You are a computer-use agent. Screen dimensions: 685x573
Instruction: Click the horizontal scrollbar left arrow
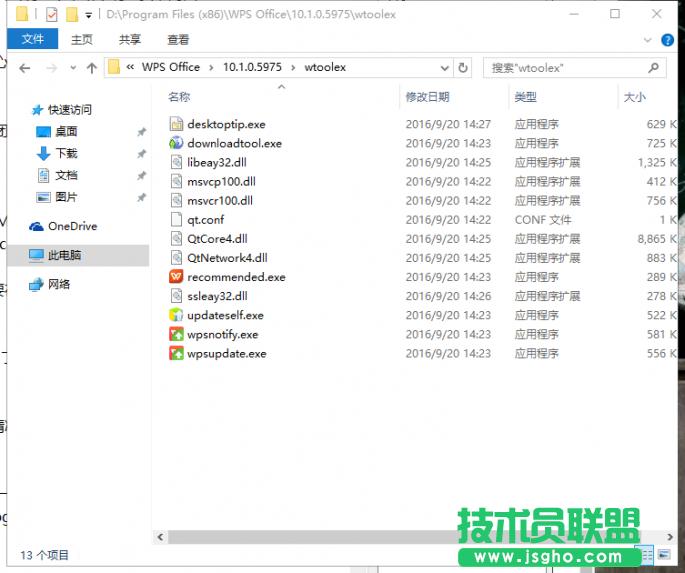coord(160,537)
